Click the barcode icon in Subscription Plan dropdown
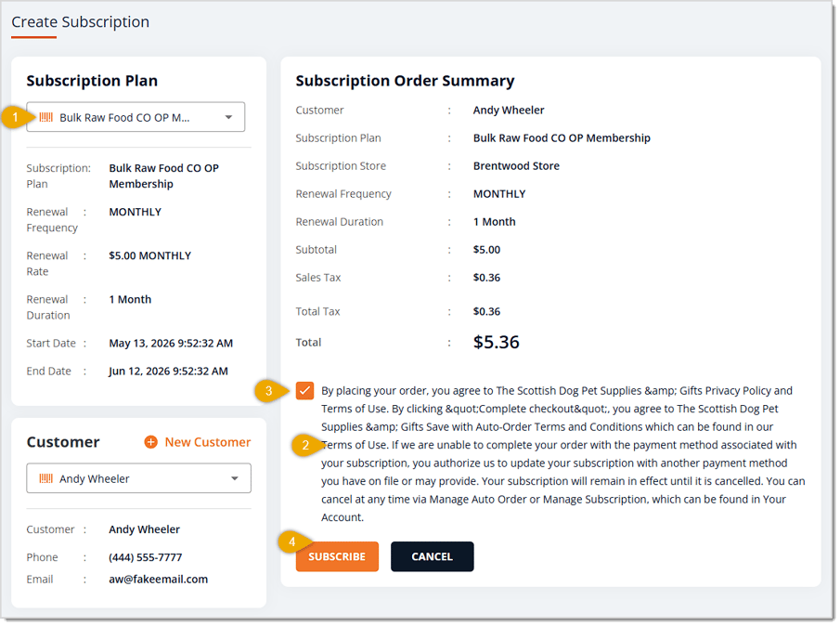The height and width of the screenshot is (626, 840). coord(46,117)
